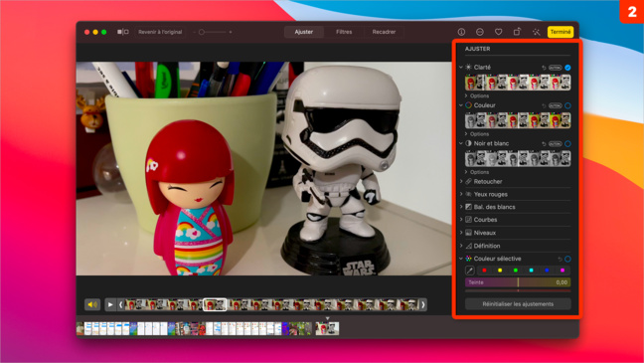Click the Teinte slider
This screenshot has height=363, width=644.
[518, 282]
